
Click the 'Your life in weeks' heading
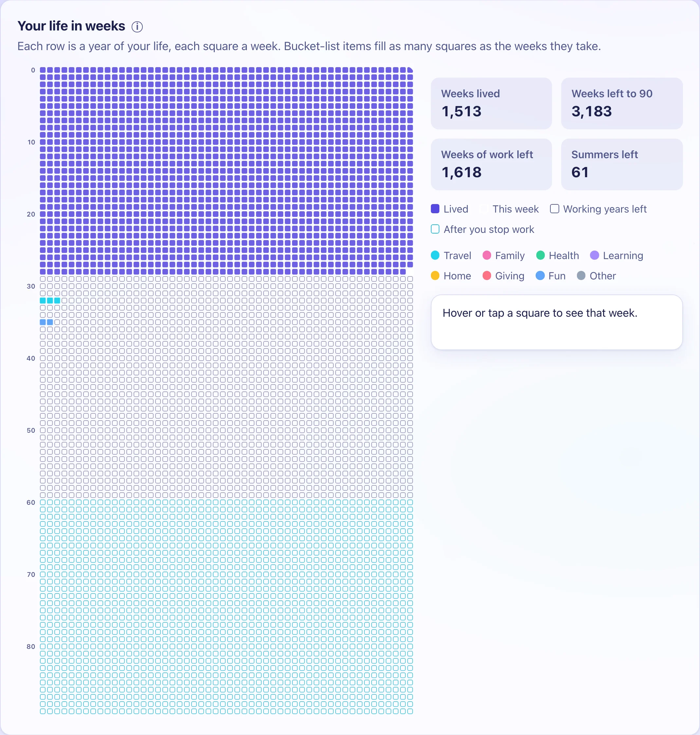[x=71, y=26]
